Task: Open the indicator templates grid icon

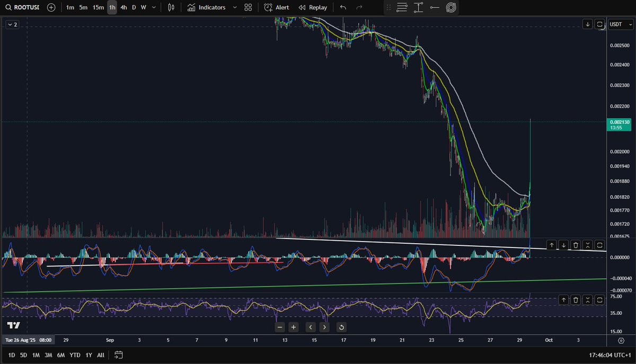Action: pos(248,7)
